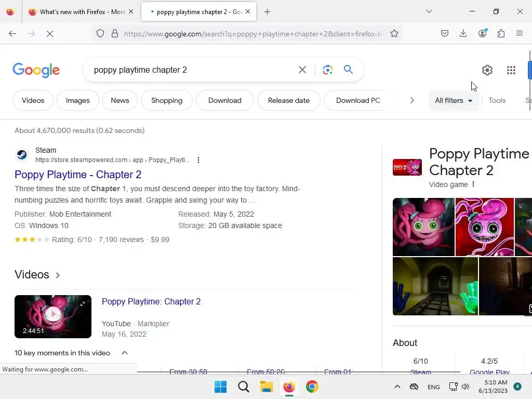Click the Google logo
Image resolution: width=532 pixels, height=399 pixels.
36,70
